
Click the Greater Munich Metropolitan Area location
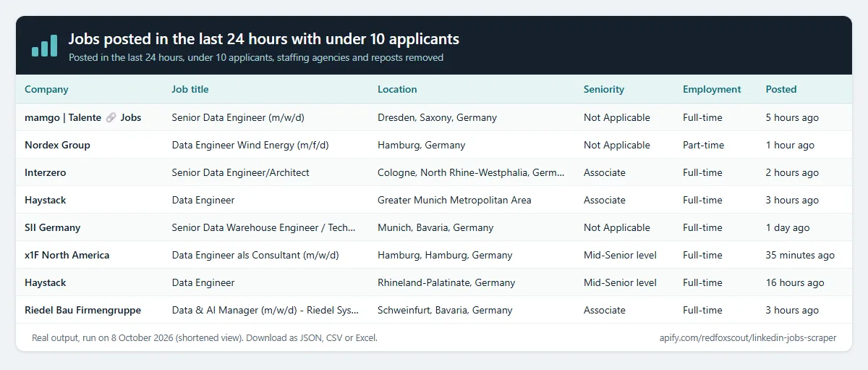coord(454,200)
